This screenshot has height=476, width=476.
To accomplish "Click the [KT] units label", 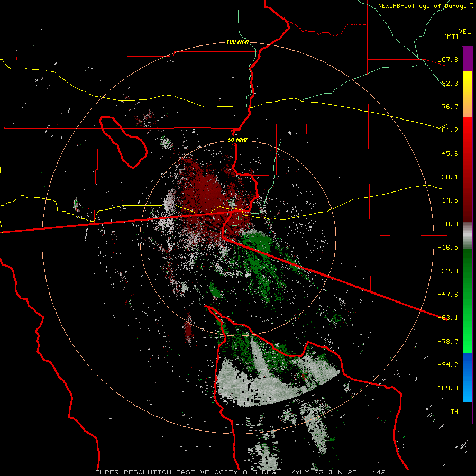I will 452,36.
